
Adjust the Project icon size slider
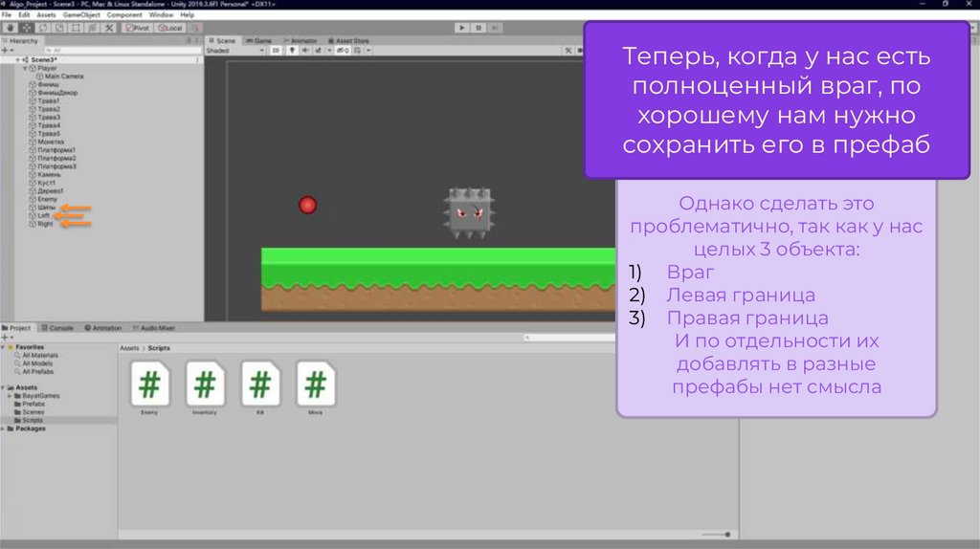pos(716,535)
